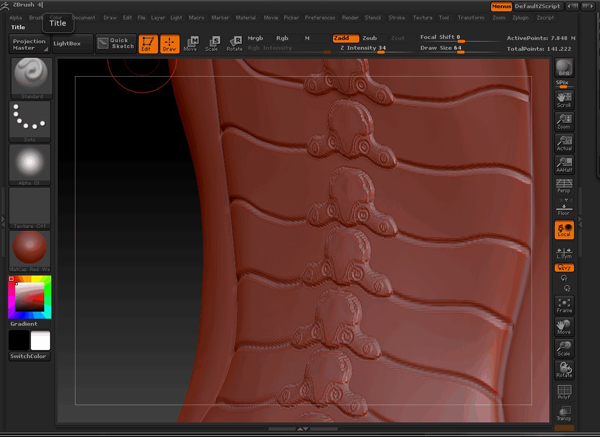This screenshot has height=437, width=600.
Task: Open the Preferences menu
Action: (x=320, y=18)
